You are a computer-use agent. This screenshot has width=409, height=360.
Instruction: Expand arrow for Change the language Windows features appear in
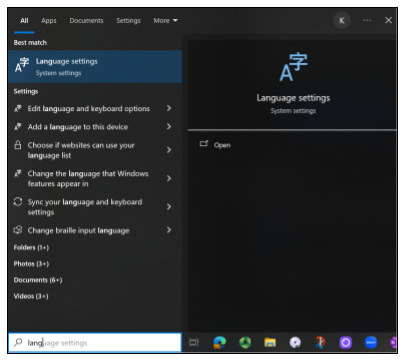click(169, 178)
